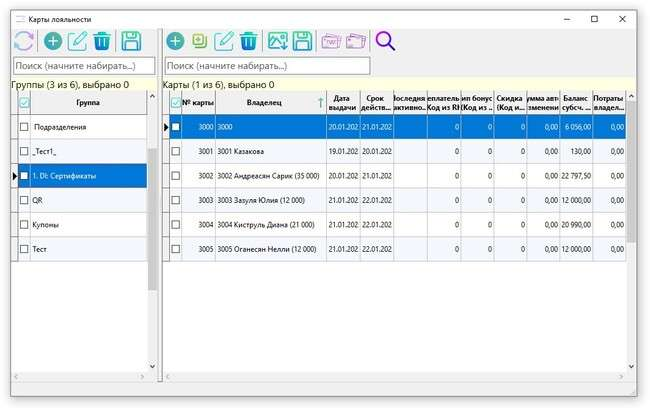Toggle select-all checkbox in groups header

25,102
